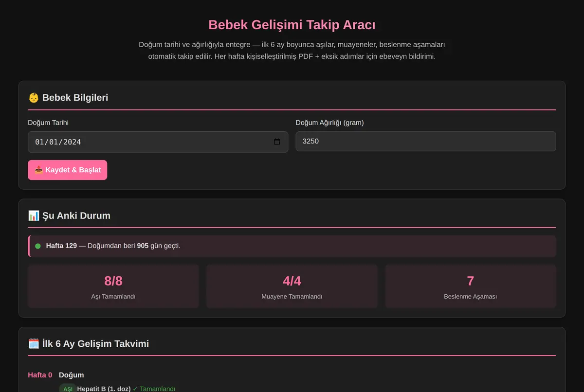Select the 7 Beslenme Aşaması card
This screenshot has height=392, width=584.
tap(471, 286)
